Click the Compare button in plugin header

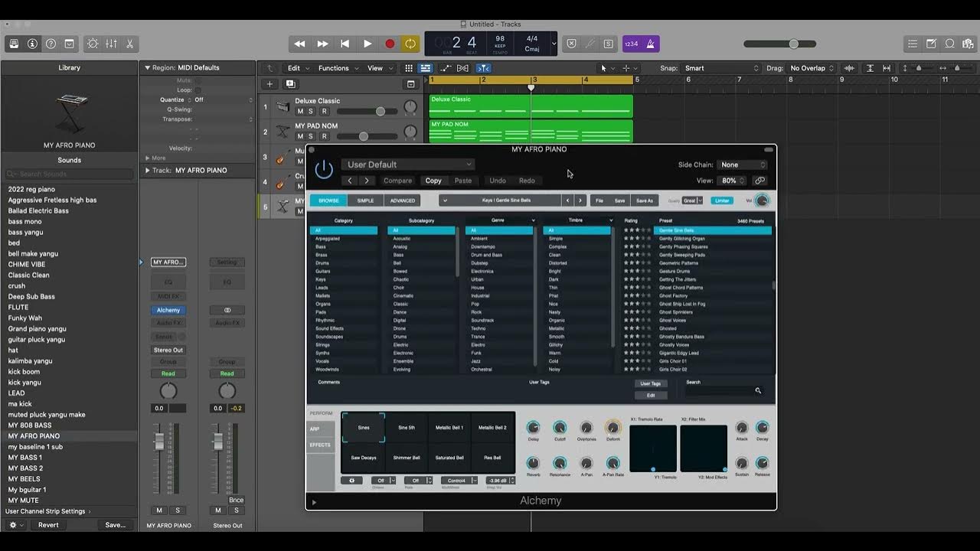(x=397, y=181)
